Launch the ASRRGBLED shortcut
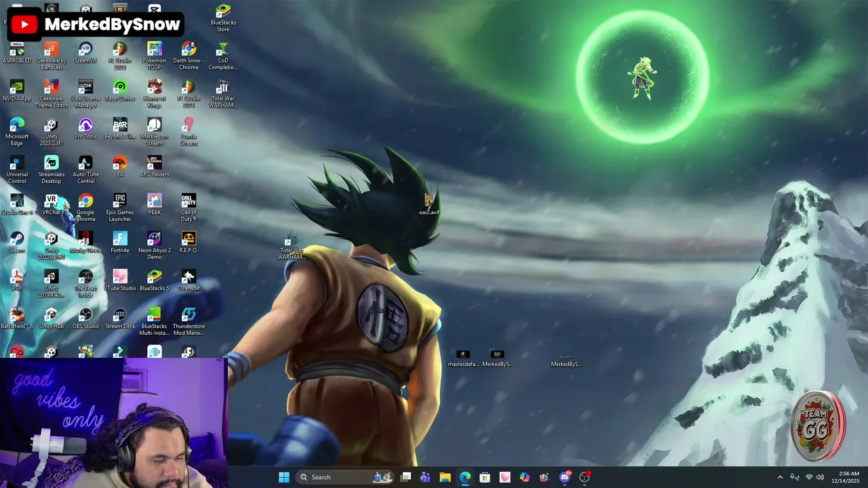The width and height of the screenshot is (868, 488). click(x=17, y=54)
